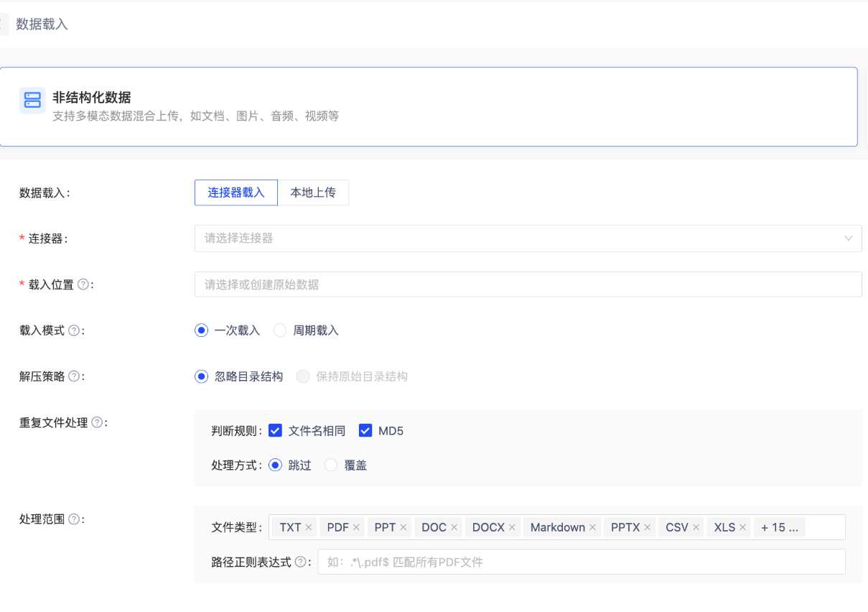Click help icon next to 载入位置
868x612 pixels.
click(x=83, y=285)
